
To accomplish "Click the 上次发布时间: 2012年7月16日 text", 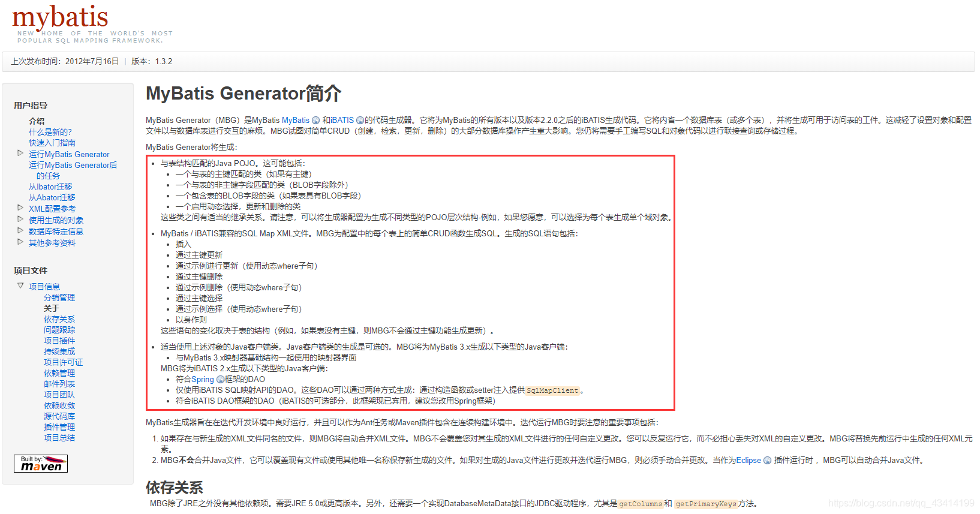I will tap(65, 62).
